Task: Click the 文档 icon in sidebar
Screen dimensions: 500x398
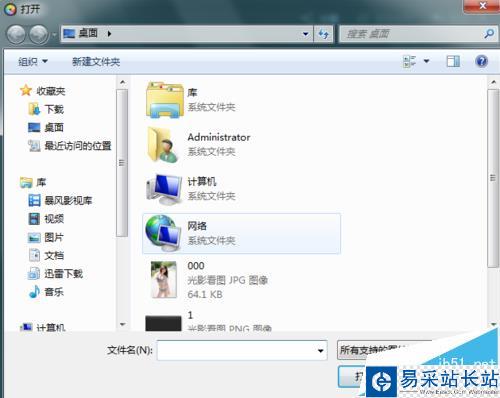Action: coord(34,255)
